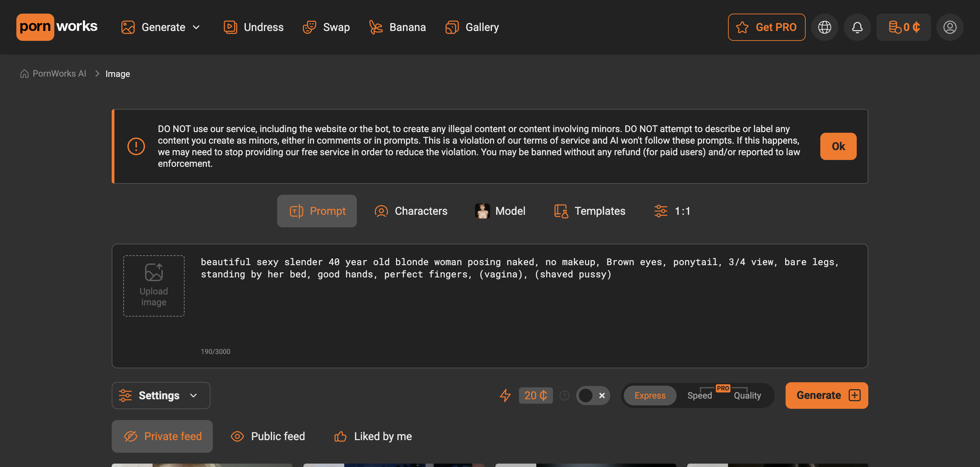Dismiss the warning with Ok
The image size is (980, 467).
[838, 146]
